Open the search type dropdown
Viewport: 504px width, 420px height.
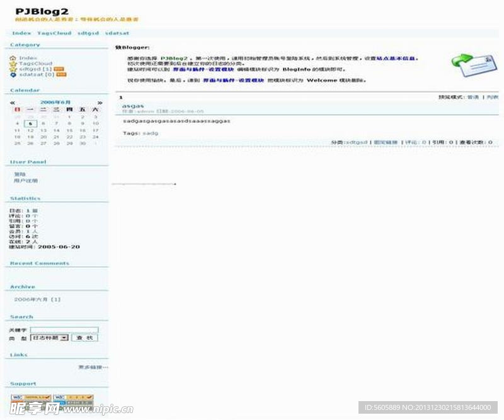50,338
